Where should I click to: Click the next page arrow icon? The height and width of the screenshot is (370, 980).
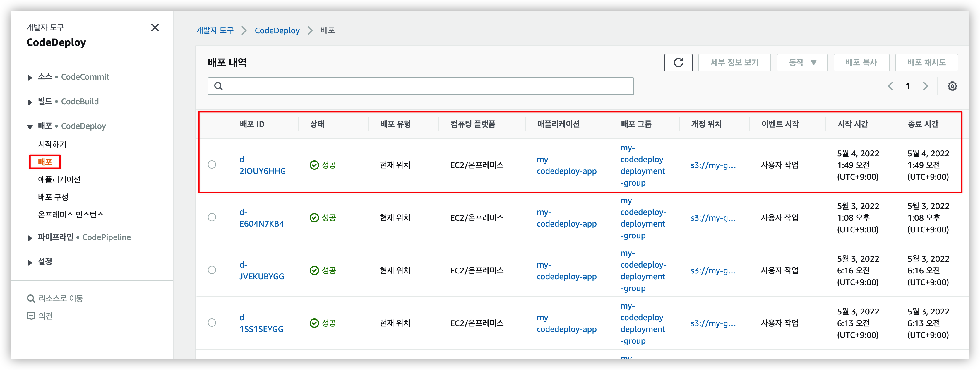click(925, 86)
